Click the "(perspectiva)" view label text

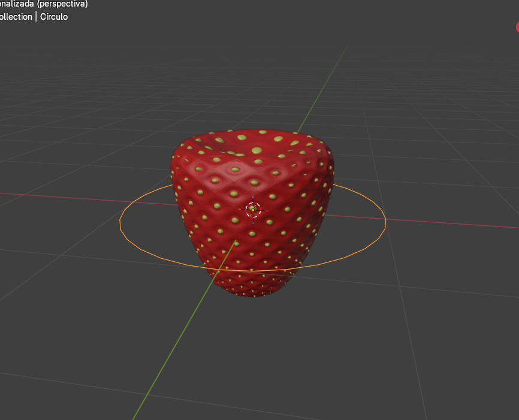[62, 4]
